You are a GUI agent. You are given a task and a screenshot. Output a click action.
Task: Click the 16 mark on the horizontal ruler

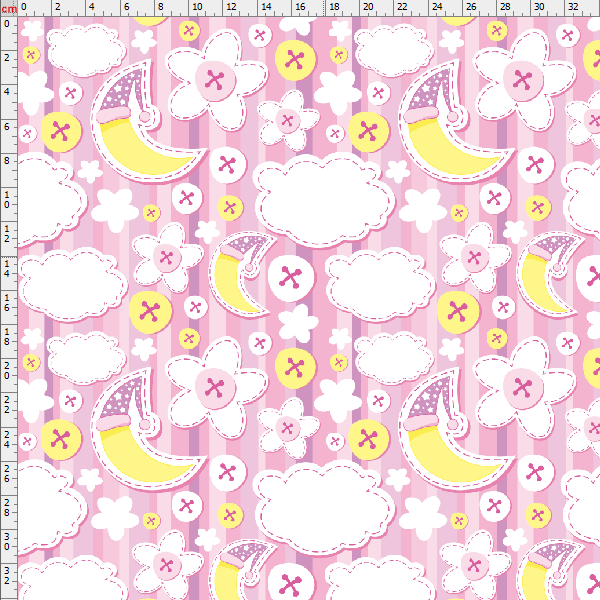click(300, 7)
